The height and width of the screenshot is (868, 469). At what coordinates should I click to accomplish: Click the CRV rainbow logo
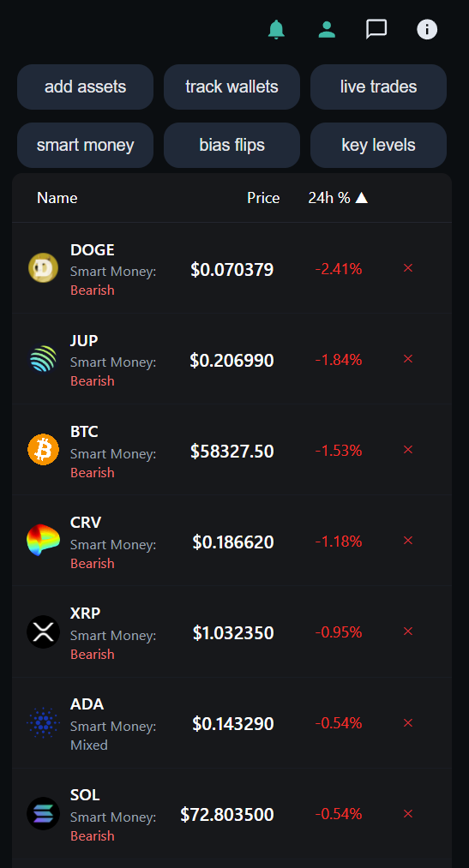coord(43,541)
